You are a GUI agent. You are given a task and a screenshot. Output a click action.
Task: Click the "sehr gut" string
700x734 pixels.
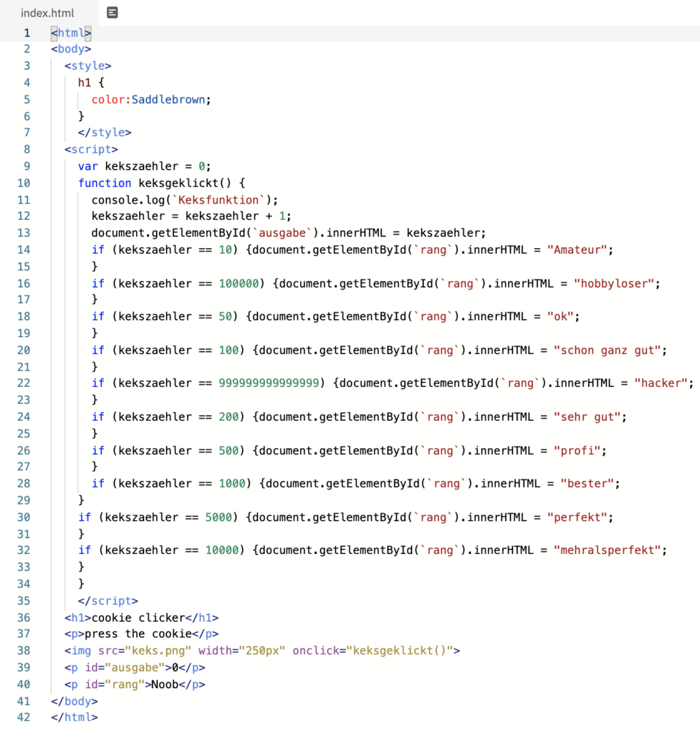click(x=588, y=416)
